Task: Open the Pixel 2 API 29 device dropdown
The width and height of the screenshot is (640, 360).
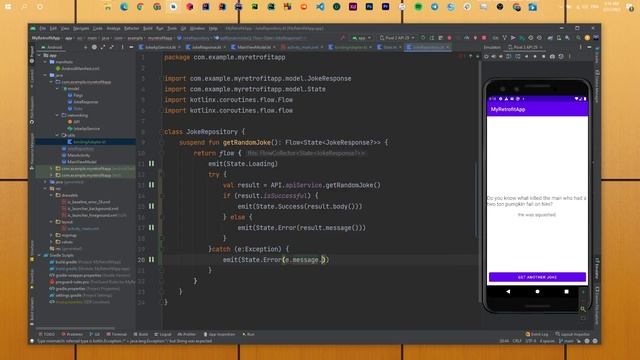Action: [397, 38]
